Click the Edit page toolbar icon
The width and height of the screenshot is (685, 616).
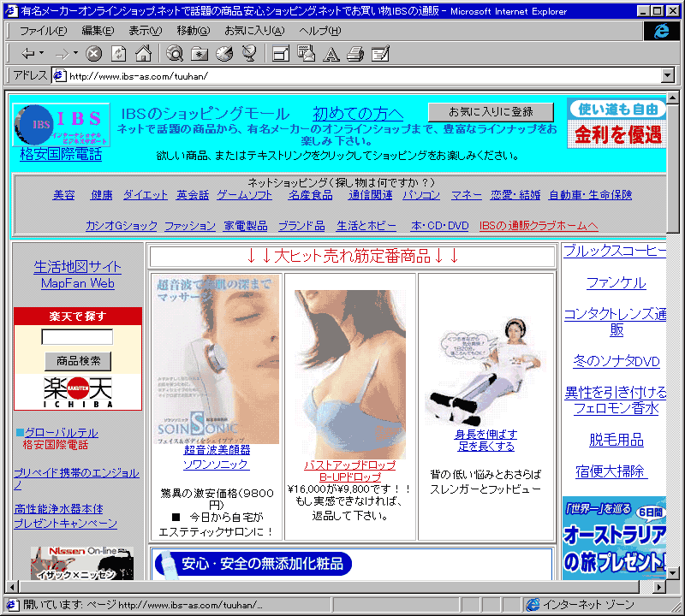click(380, 54)
